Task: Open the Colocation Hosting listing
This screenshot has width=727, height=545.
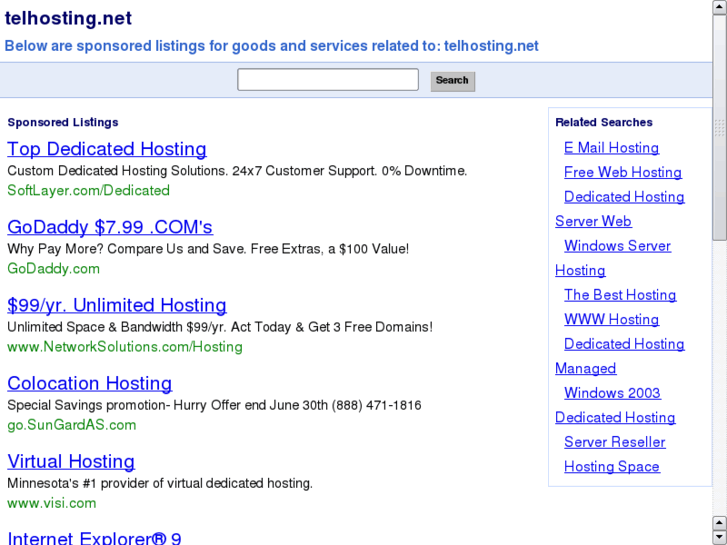Action: point(89,383)
